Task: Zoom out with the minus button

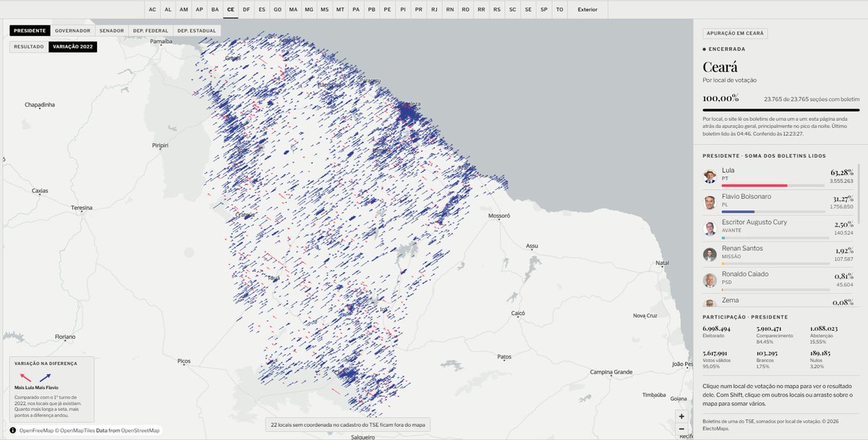Action: point(681,428)
